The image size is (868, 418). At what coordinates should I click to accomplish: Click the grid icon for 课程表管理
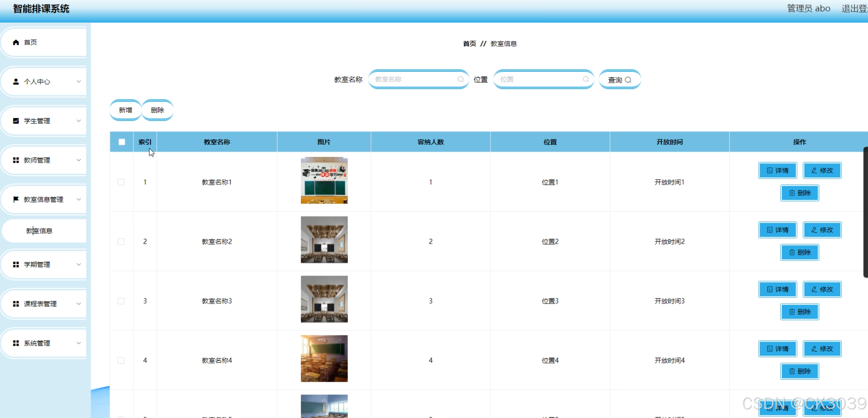(x=16, y=304)
